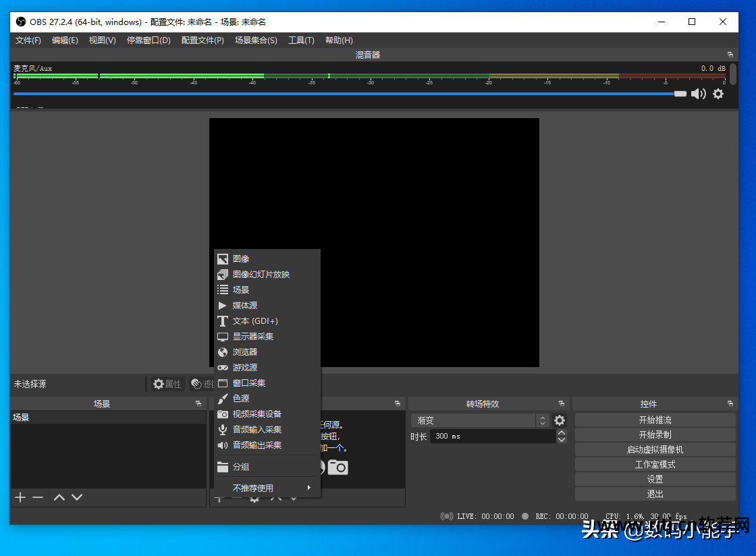Open 设置 settings from controls
This screenshot has height=556, width=756.
click(655, 479)
